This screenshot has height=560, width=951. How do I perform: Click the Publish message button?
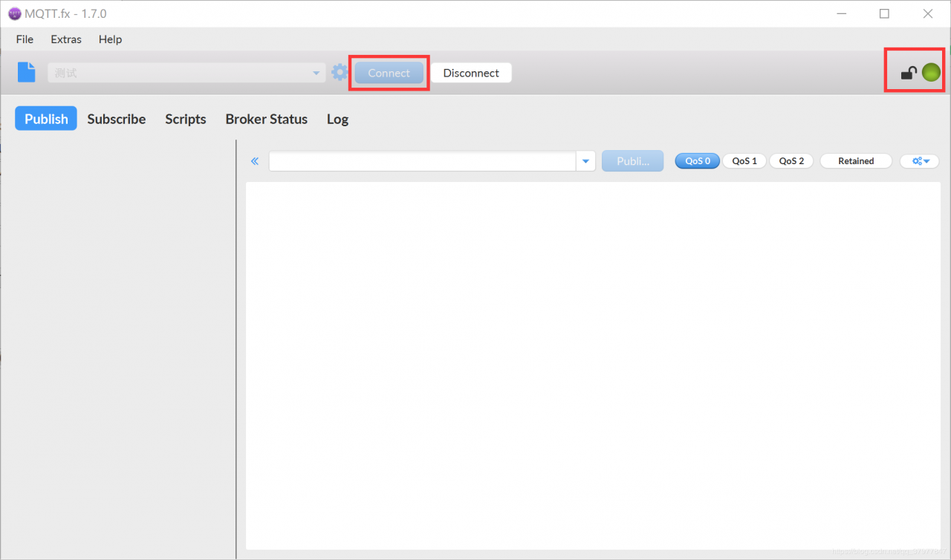click(633, 161)
